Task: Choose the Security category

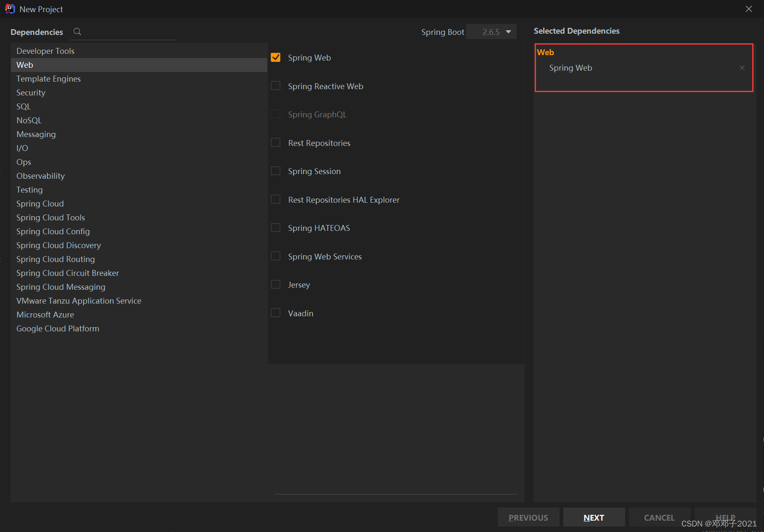Action: tap(139, 93)
